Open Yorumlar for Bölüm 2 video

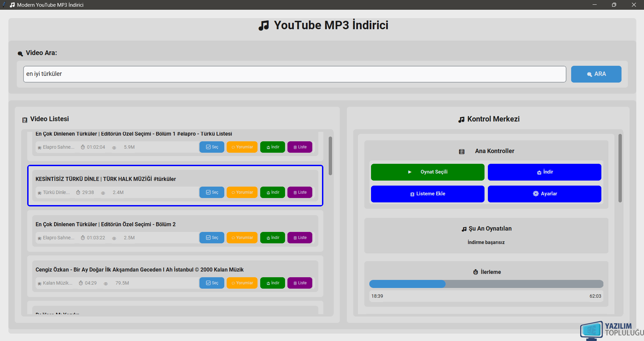pyautogui.click(x=242, y=238)
